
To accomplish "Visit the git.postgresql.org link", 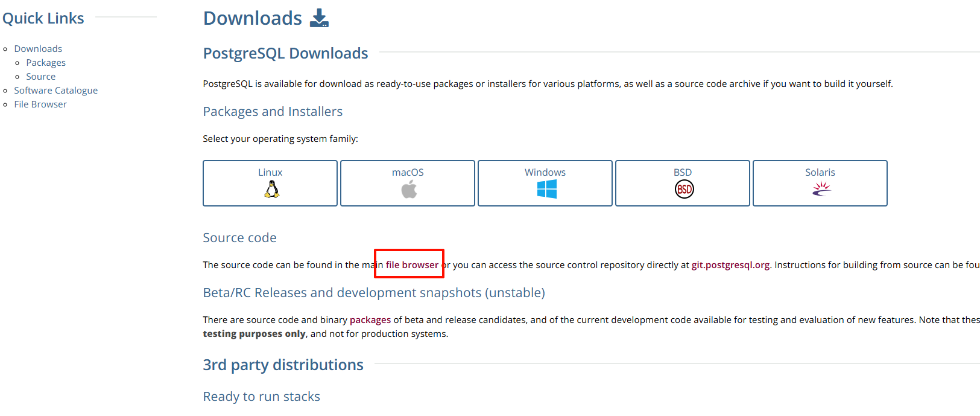I will [730, 264].
